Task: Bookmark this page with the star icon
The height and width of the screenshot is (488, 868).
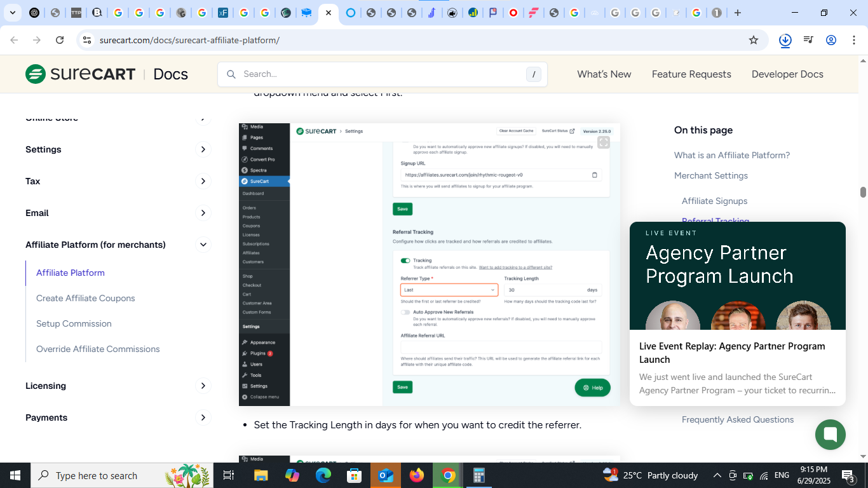Action: point(754,40)
